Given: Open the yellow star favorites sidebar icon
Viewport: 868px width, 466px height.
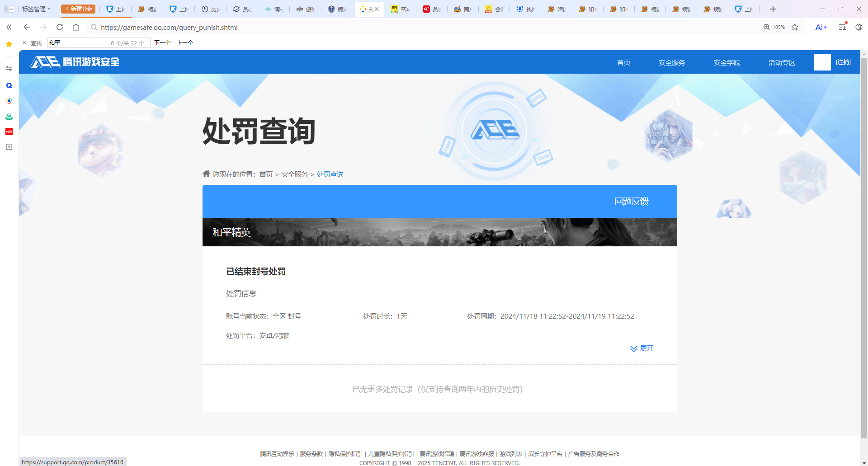Looking at the screenshot, I should (x=9, y=44).
